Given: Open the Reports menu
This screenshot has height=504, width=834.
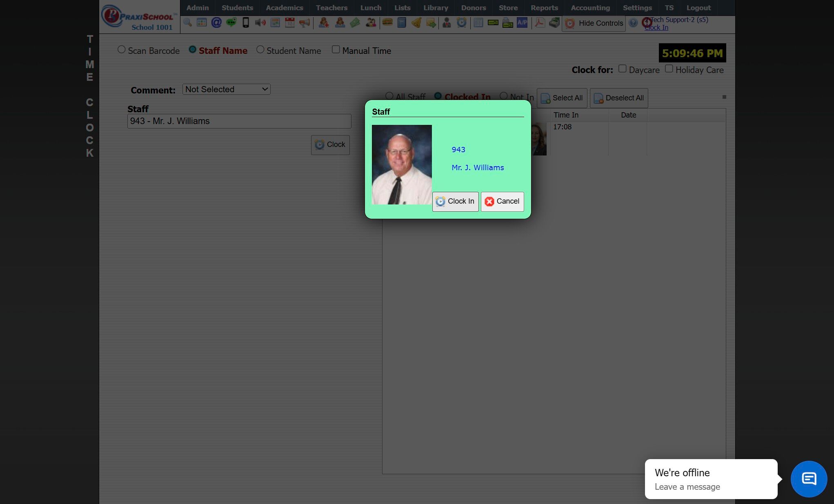Looking at the screenshot, I should [x=544, y=8].
